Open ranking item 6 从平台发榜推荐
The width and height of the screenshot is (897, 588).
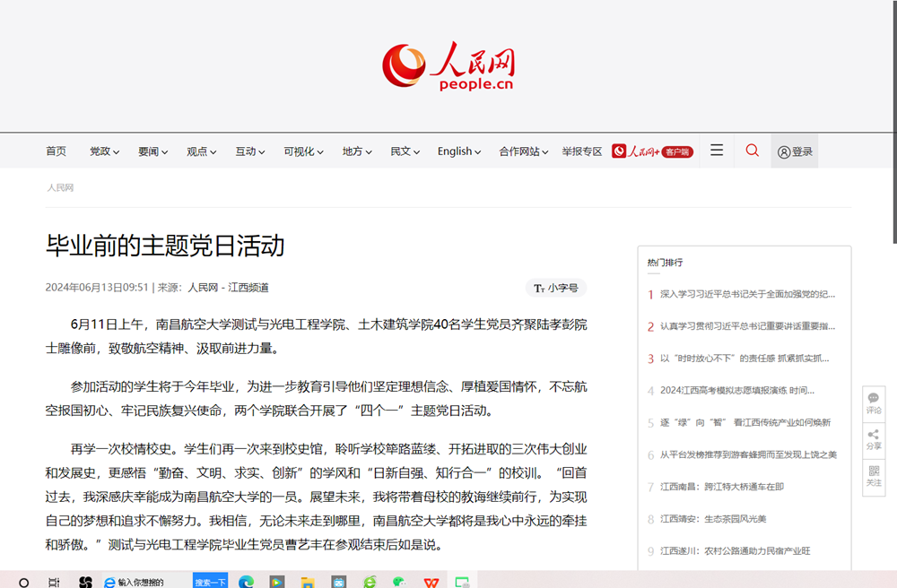pos(748,454)
